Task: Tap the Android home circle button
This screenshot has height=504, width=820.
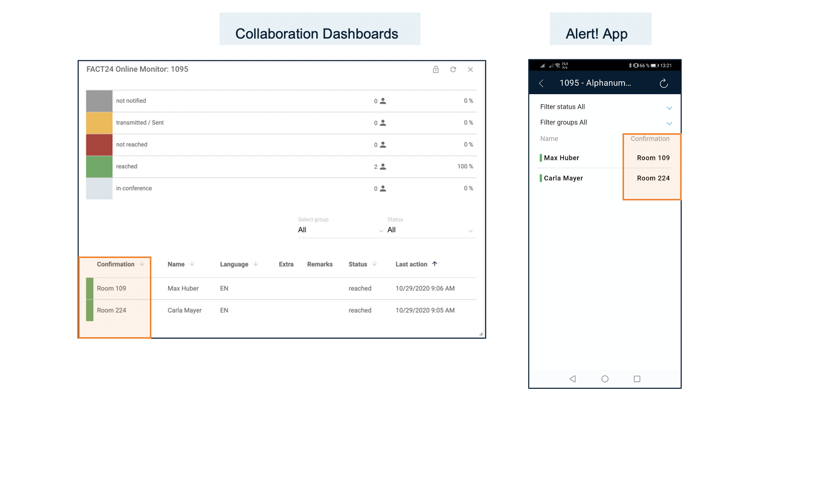Action: (605, 379)
